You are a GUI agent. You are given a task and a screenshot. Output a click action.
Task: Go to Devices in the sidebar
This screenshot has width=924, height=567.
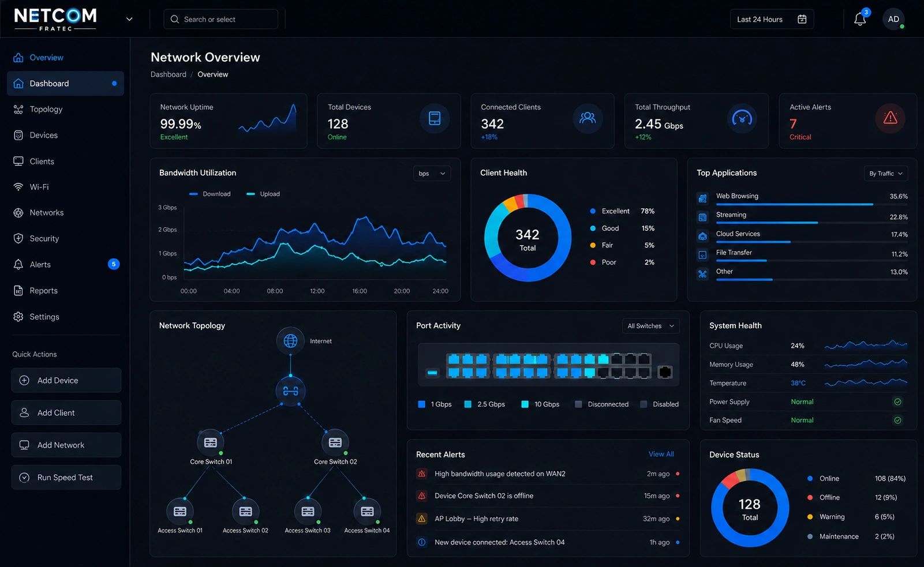click(x=65, y=136)
